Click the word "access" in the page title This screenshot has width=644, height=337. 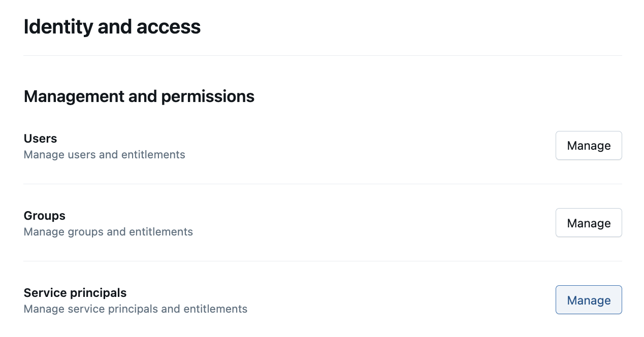tap(174, 27)
